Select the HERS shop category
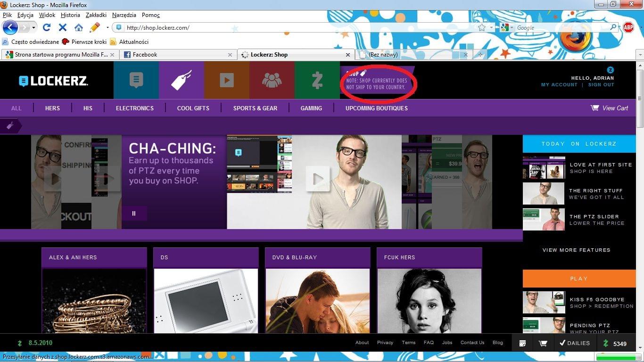Image resolution: width=644 pixels, height=362 pixels. [52, 108]
